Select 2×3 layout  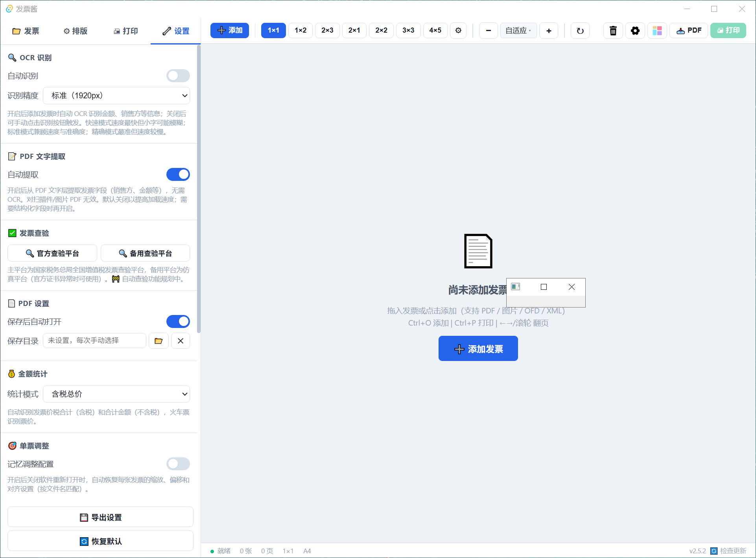coord(327,30)
